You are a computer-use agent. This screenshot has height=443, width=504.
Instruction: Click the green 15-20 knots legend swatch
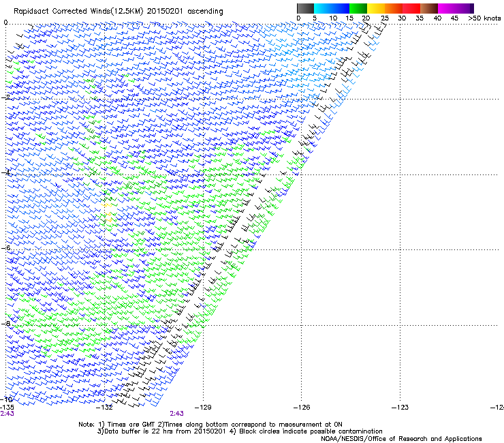click(358, 8)
